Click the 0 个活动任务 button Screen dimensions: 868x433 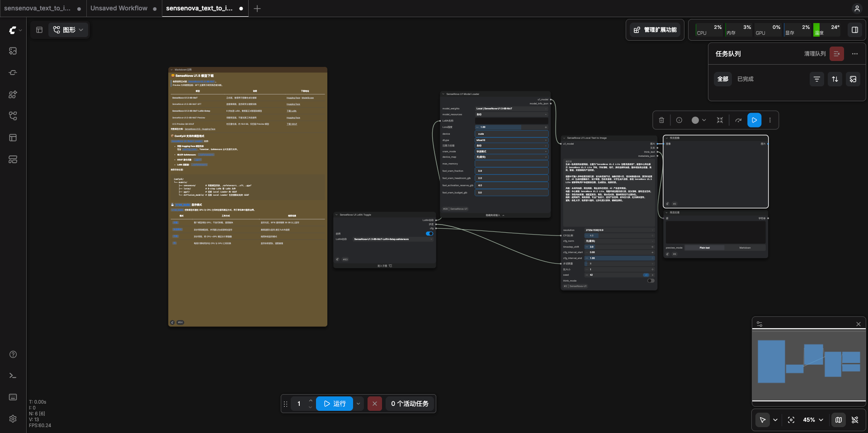tap(410, 404)
